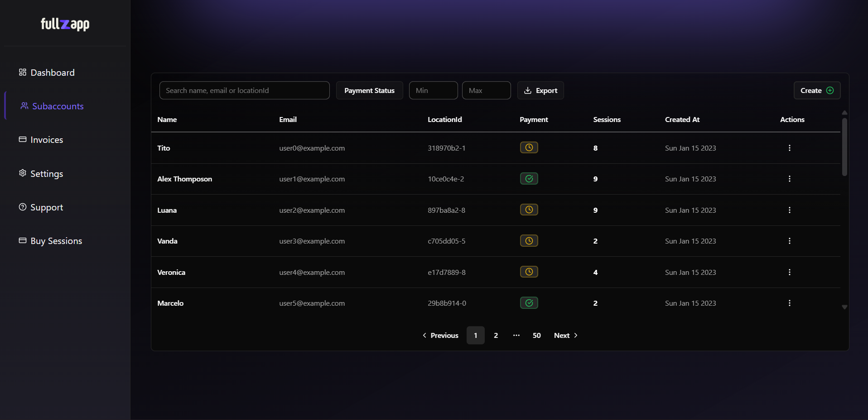Viewport: 868px width, 420px height.
Task: Click the Export button
Action: (540, 91)
